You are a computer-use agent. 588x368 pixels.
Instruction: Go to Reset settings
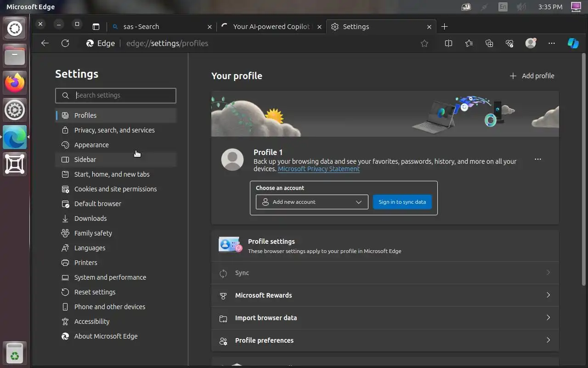coord(116,292)
